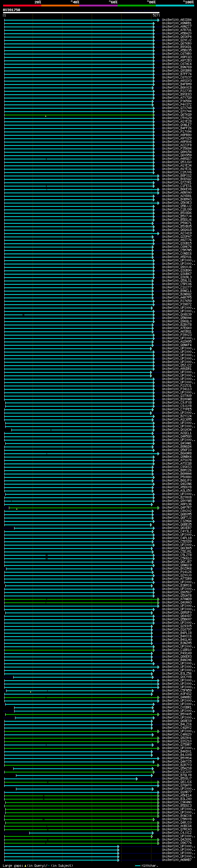Viewport: 197px width, 868px height.
Task: Select hit label UniRef100_Q640D7
Action: click(x=177, y=616)
